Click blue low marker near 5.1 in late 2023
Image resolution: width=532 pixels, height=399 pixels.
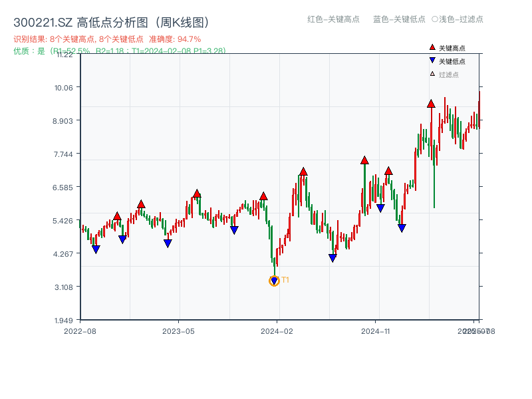(x=234, y=230)
